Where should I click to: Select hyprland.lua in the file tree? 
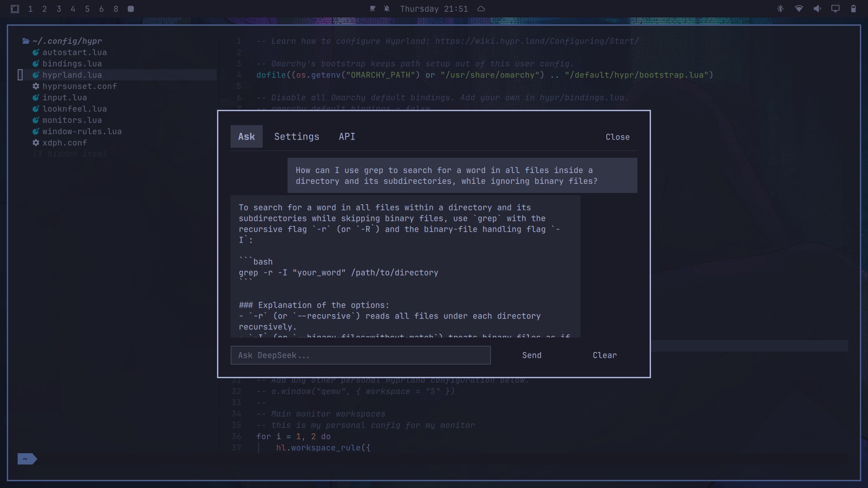click(x=72, y=75)
